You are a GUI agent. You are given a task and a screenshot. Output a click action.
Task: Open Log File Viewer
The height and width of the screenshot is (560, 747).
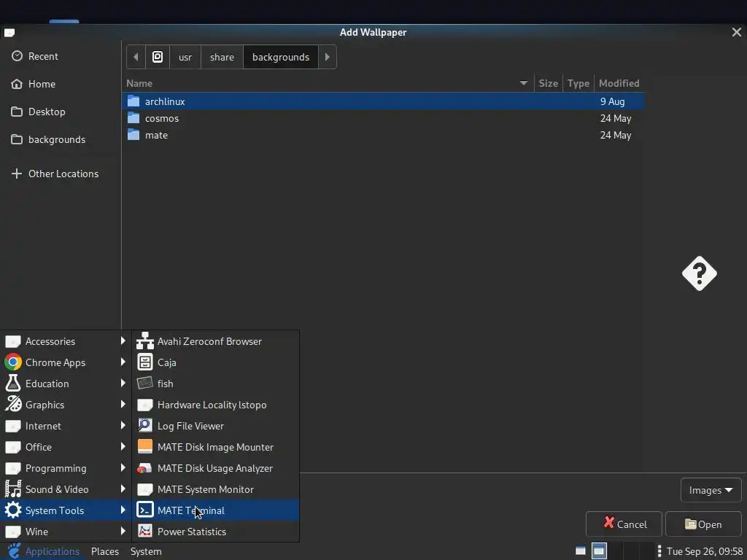coord(216,426)
